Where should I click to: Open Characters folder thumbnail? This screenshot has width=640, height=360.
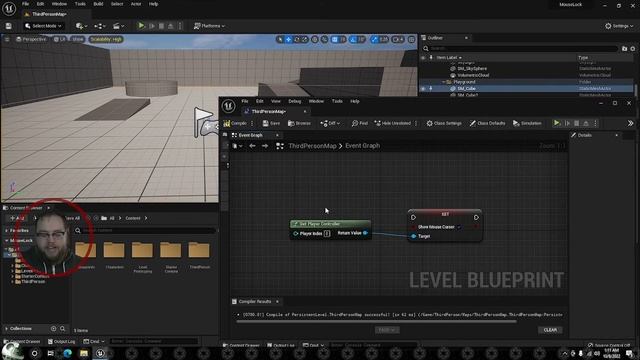coord(114,250)
